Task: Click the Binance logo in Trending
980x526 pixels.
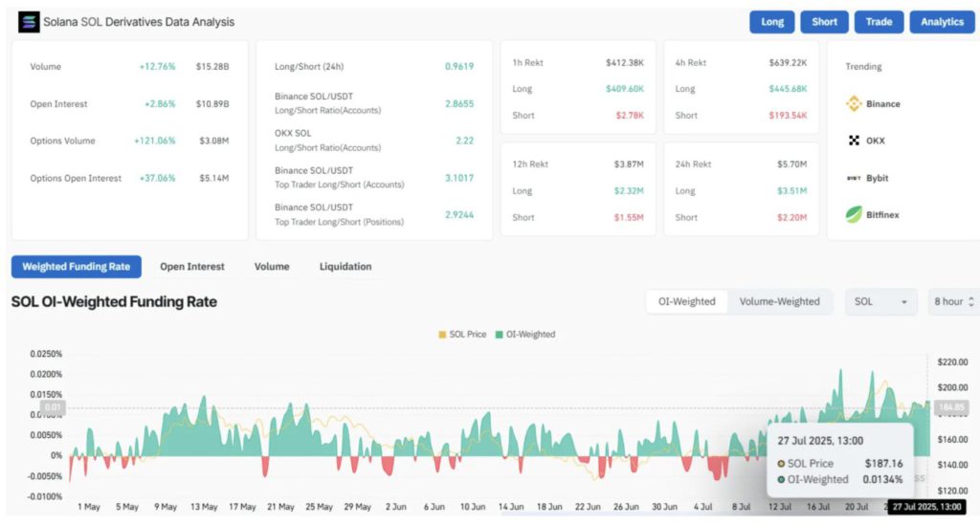Action: point(854,103)
